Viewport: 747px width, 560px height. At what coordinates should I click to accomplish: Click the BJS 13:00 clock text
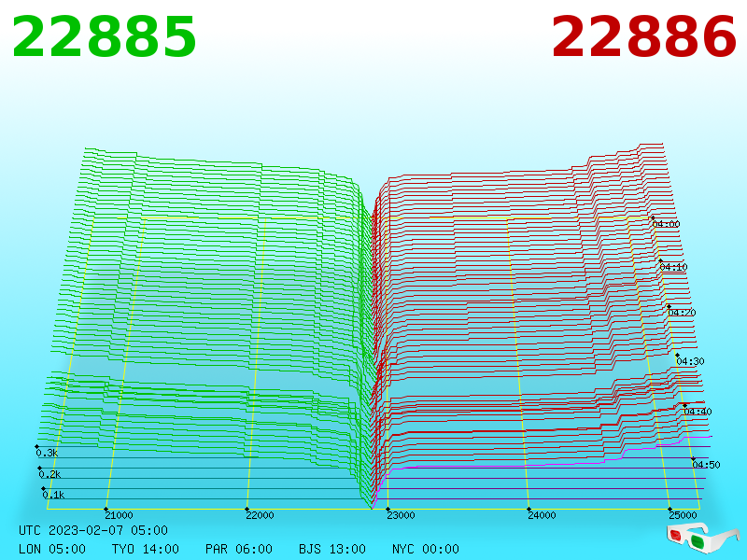[332, 549]
